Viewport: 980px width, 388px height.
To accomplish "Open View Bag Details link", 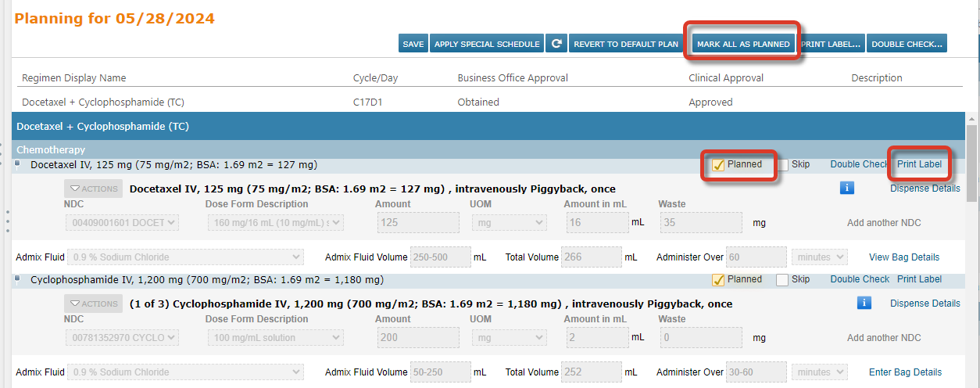I will click(x=904, y=257).
